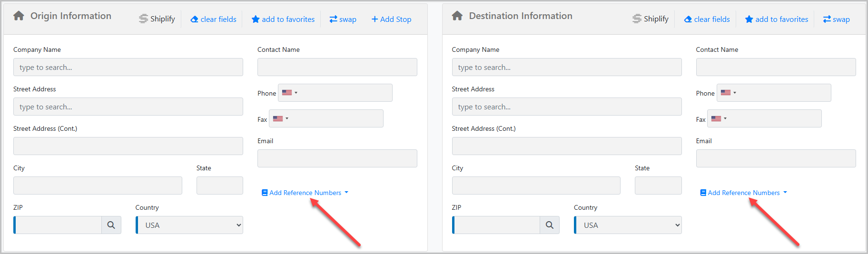This screenshot has height=254, width=868.
Task: Click the Destination ZIP input field
Action: coord(496,225)
